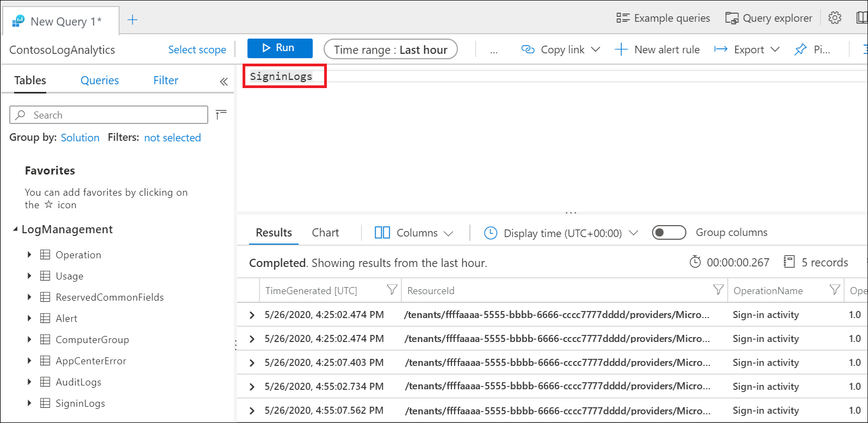Open the ellipsis more options menu
Screen dimensions: 868x423
click(x=494, y=51)
